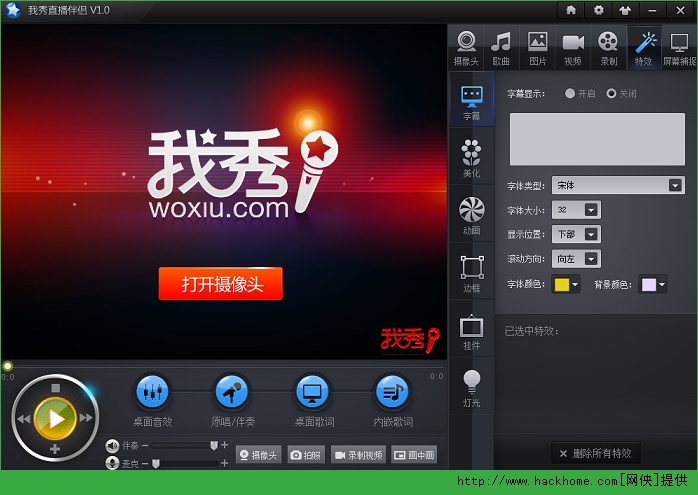
Task: Decrease 伴奏 volume with minus
Action: click(x=145, y=445)
